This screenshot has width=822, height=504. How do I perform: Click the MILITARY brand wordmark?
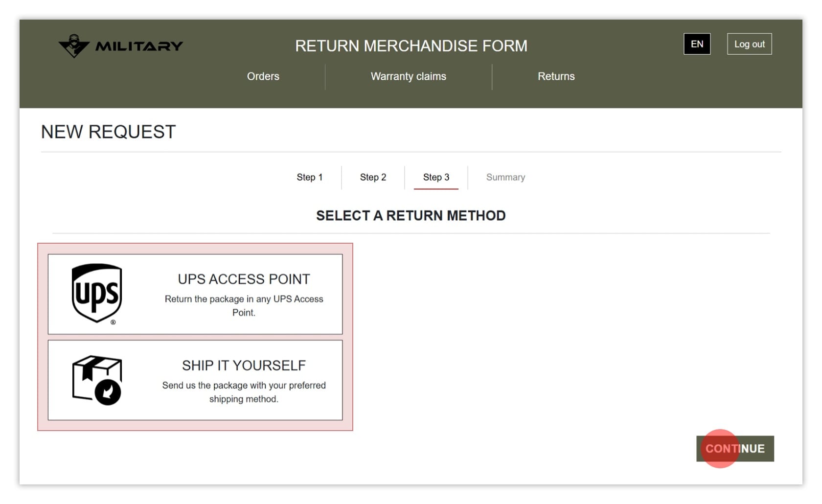pyautogui.click(x=139, y=46)
